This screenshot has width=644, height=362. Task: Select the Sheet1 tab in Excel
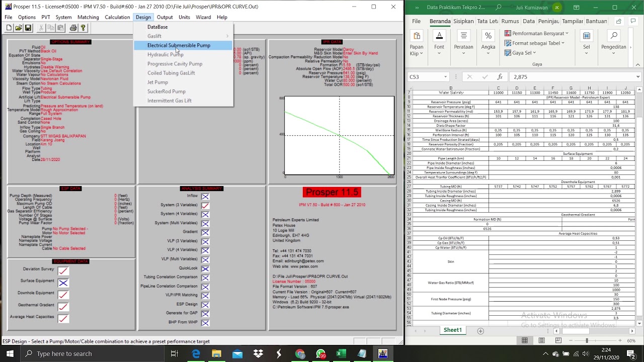click(x=452, y=330)
